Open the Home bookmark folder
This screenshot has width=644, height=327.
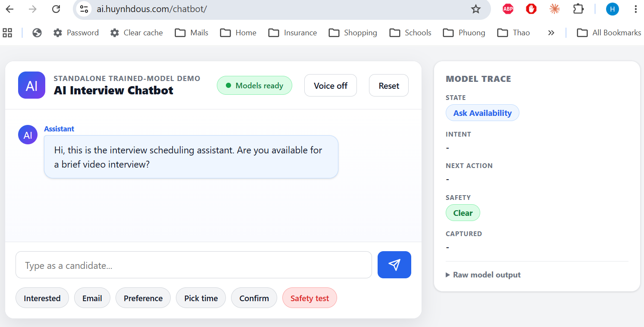(x=238, y=33)
